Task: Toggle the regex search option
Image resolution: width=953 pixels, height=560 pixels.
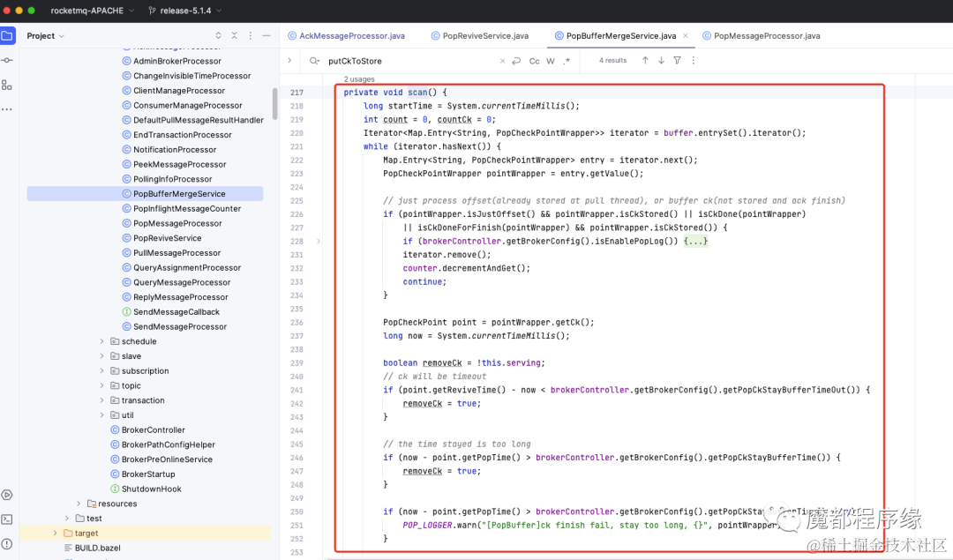Action: (x=567, y=61)
